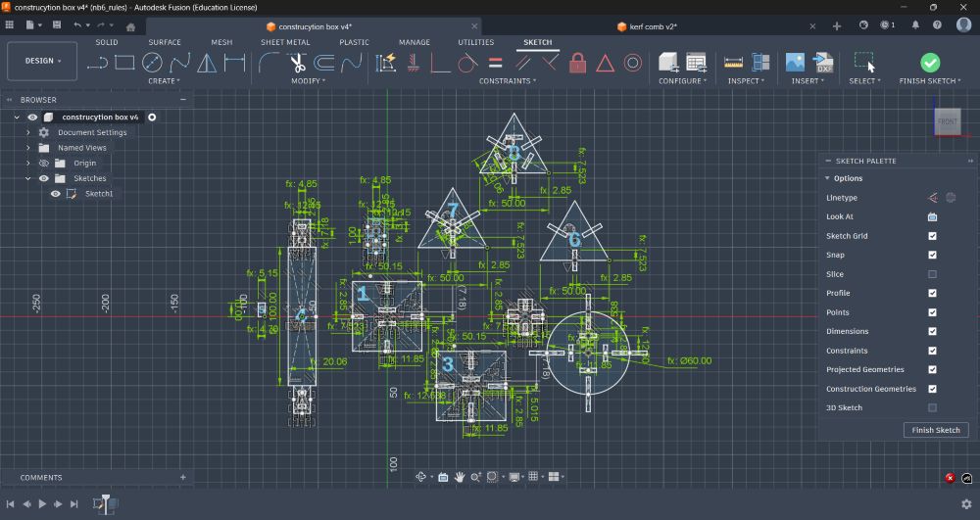Select the Line tool in Create

pyautogui.click(x=97, y=63)
